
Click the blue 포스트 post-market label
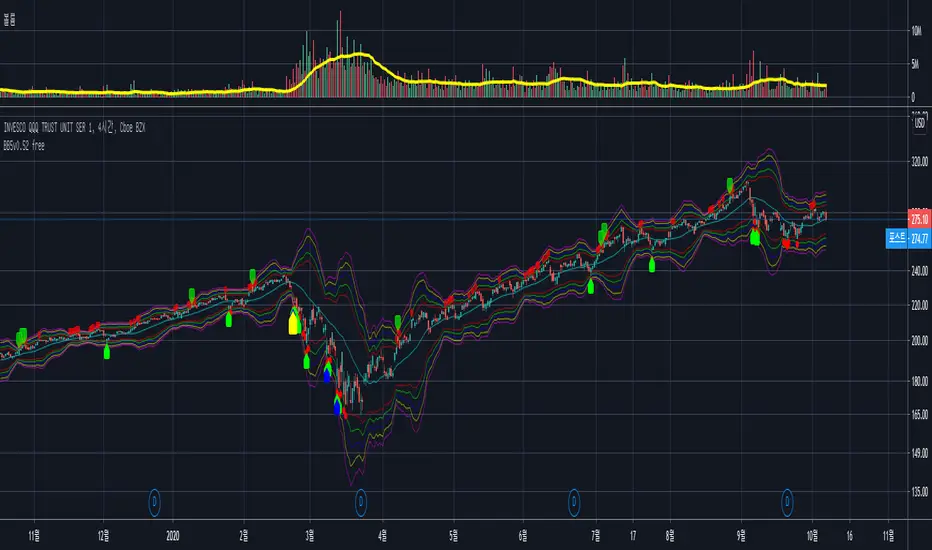tap(897, 238)
